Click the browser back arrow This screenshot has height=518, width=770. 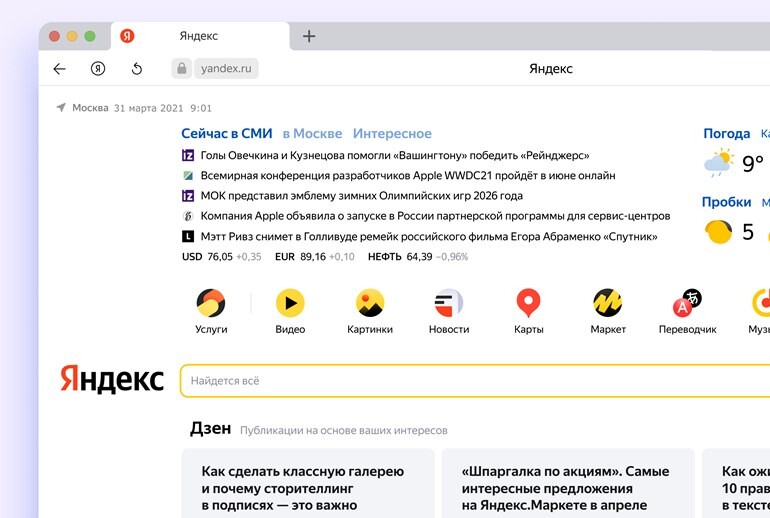coord(59,69)
